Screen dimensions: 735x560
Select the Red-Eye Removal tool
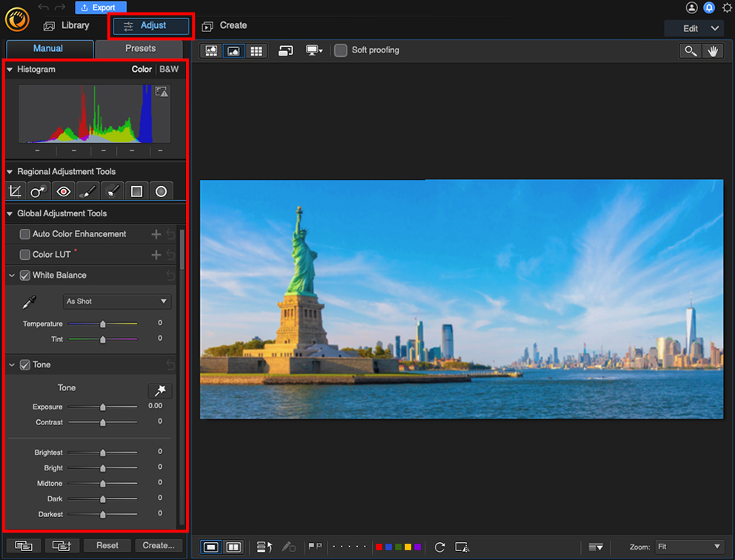click(x=63, y=191)
